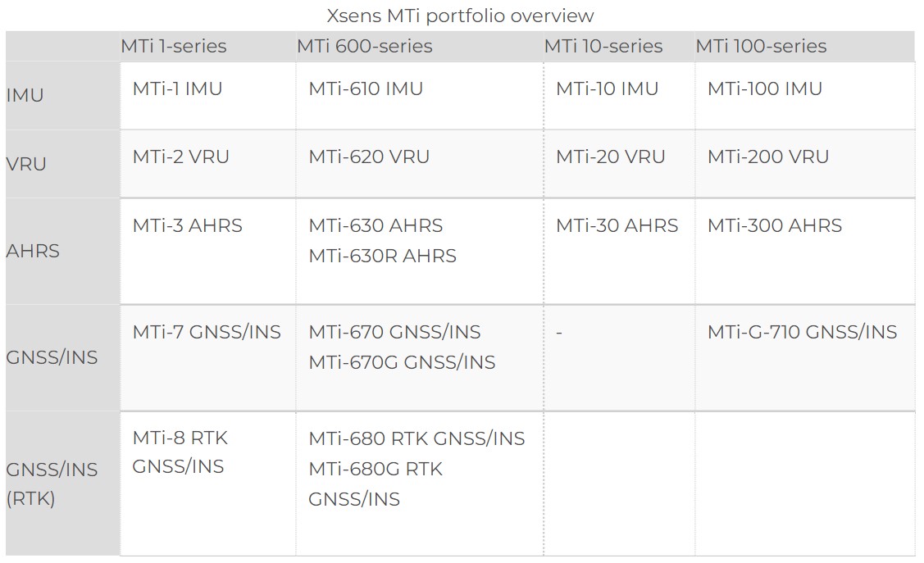Viewport: 924px width, 563px height.
Task: Click the MTi-100 IMU cell
Action: tap(764, 89)
